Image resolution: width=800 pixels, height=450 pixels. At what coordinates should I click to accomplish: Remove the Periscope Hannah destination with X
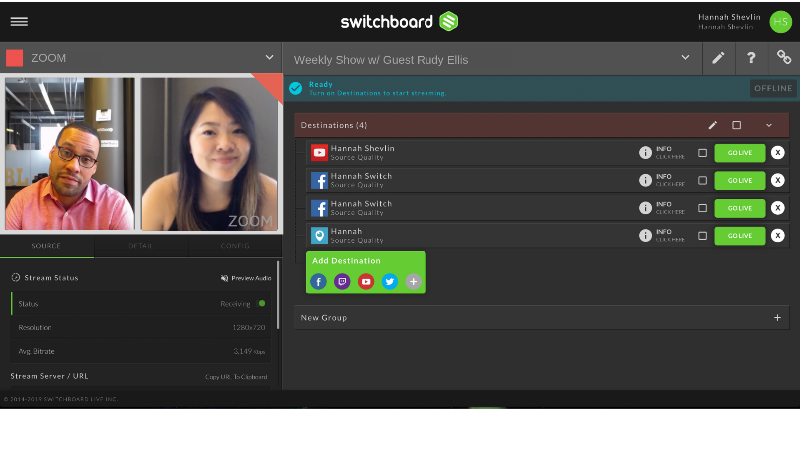778,235
